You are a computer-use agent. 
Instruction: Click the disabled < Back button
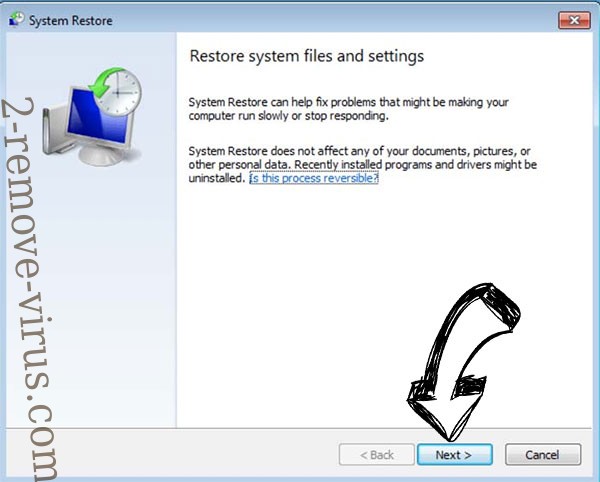(x=377, y=454)
